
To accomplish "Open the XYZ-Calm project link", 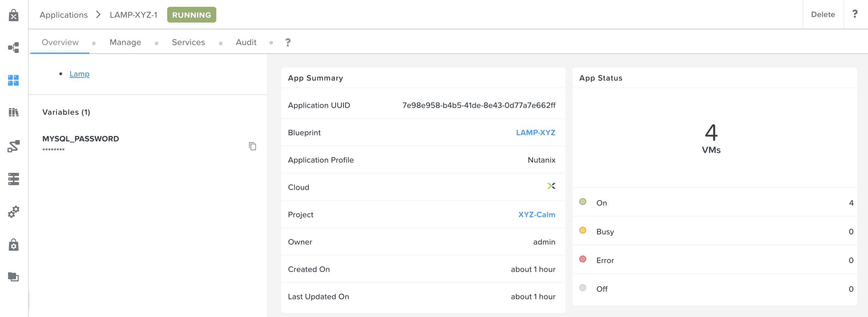I will coord(537,215).
